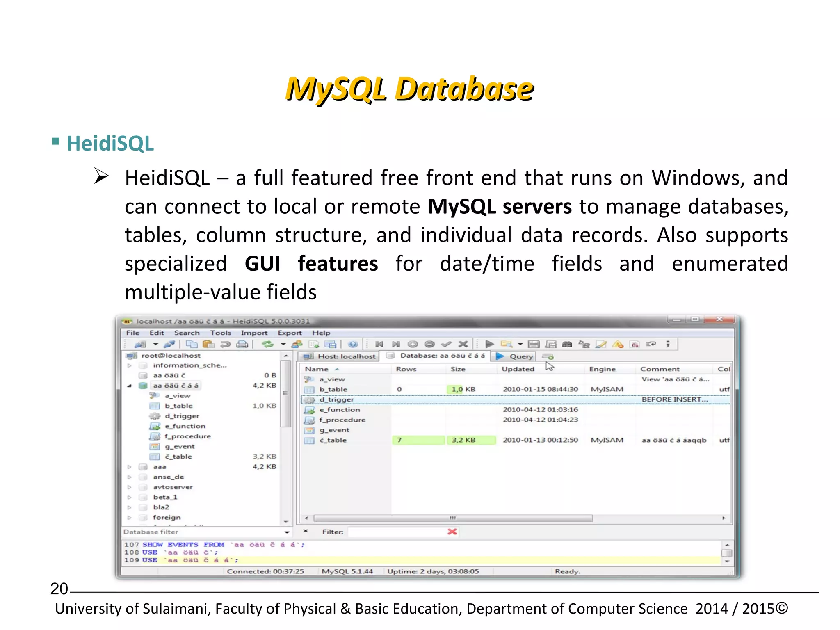The image size is (840, 630).
Task: Click the Print toolbar icon
Action: pos(242,344)
